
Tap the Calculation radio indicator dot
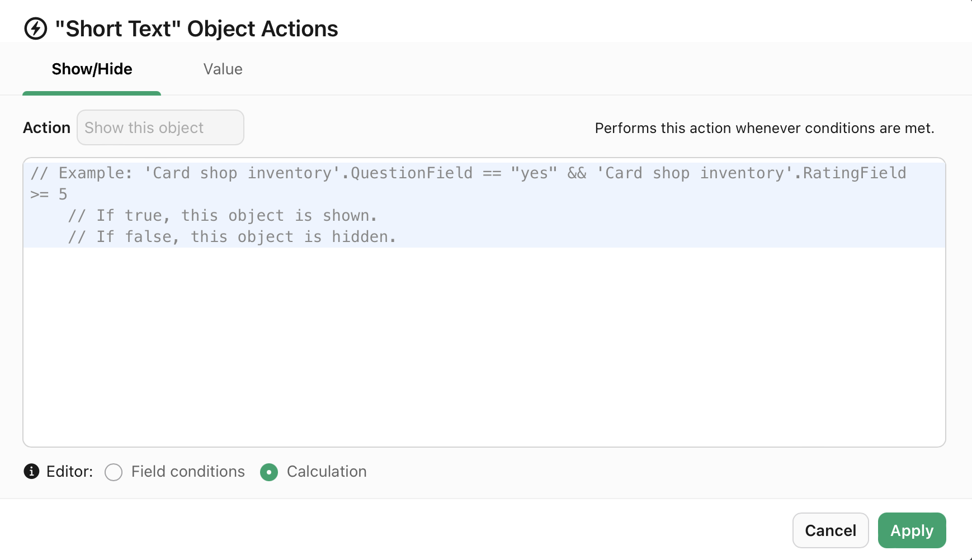[x=269, y=472]
